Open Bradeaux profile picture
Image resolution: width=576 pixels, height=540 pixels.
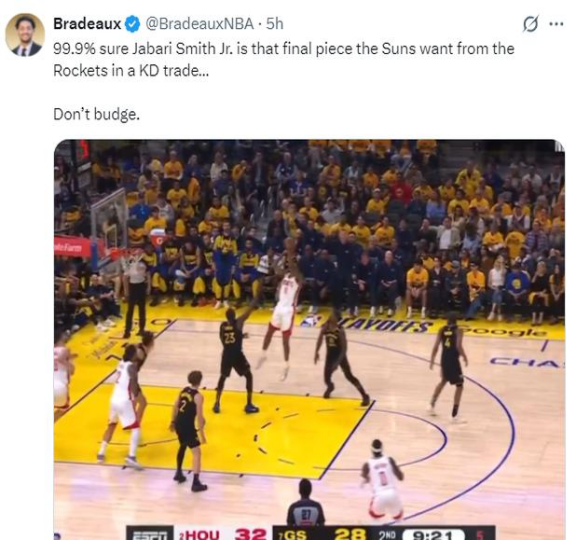pyautogui.click(x=25, y=35)
